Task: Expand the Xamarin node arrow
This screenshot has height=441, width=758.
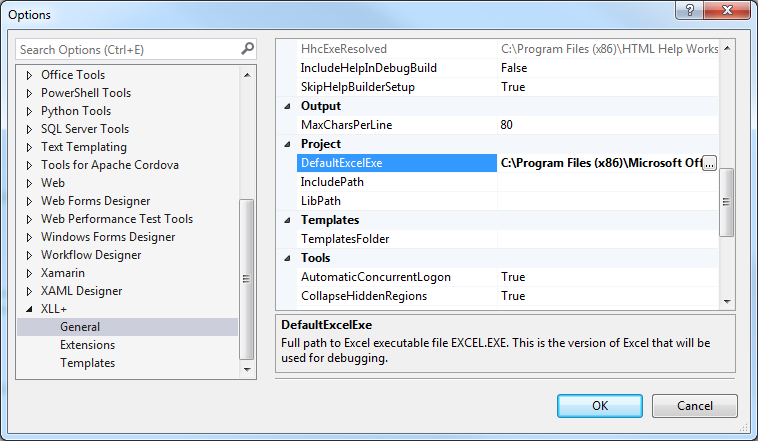Action: (x=29, y=273)
